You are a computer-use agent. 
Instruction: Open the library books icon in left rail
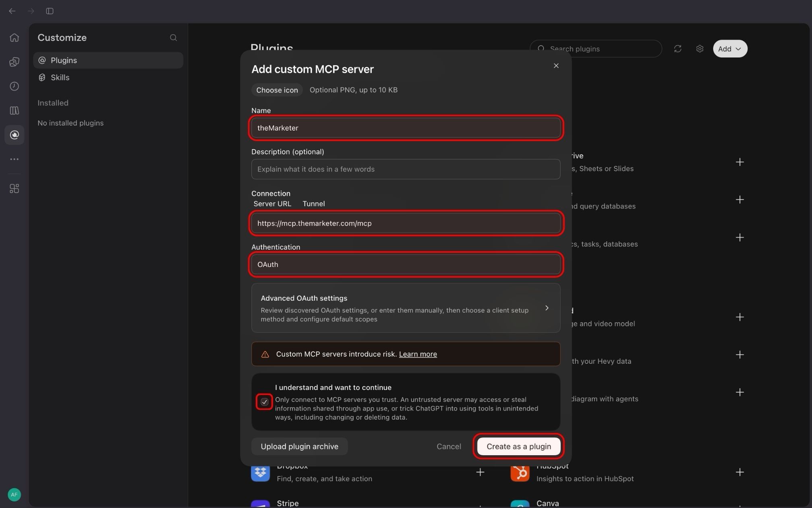coord(14,110)
